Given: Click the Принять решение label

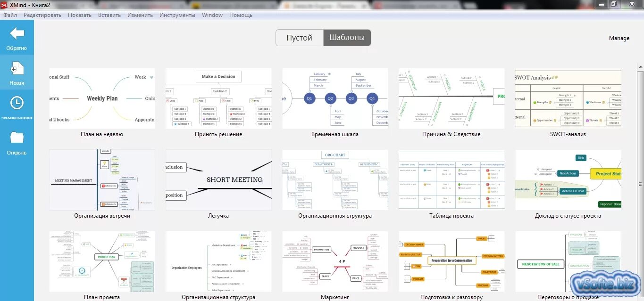Looking at the screenshot, I should coord(218,134).
